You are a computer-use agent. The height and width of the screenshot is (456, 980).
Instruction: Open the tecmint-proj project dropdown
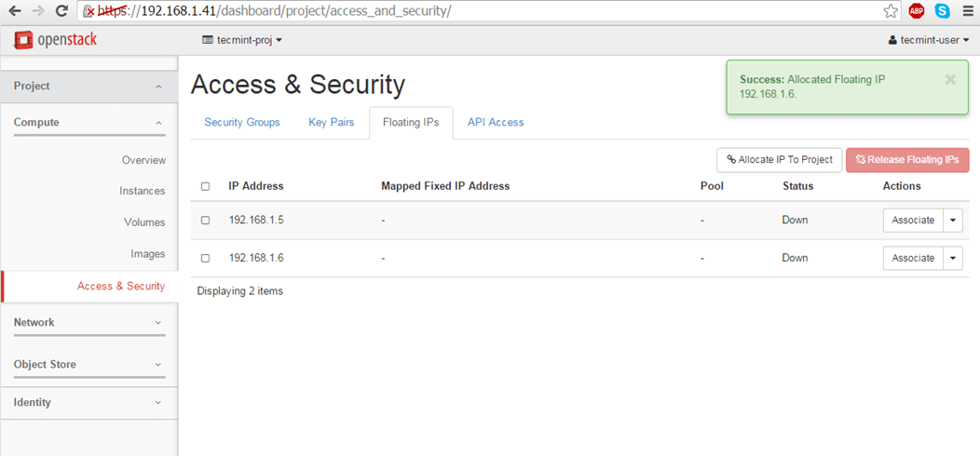(241, 41)
